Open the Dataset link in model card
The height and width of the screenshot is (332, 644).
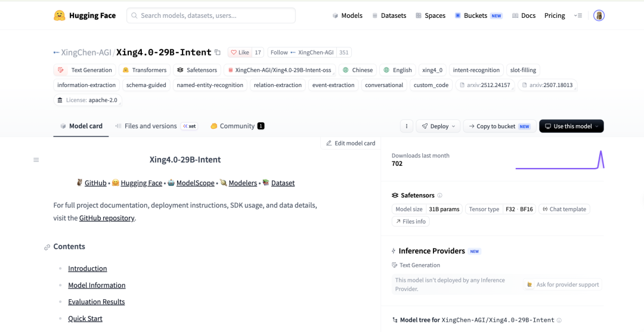pyautogui.click(x=283, y=183)
